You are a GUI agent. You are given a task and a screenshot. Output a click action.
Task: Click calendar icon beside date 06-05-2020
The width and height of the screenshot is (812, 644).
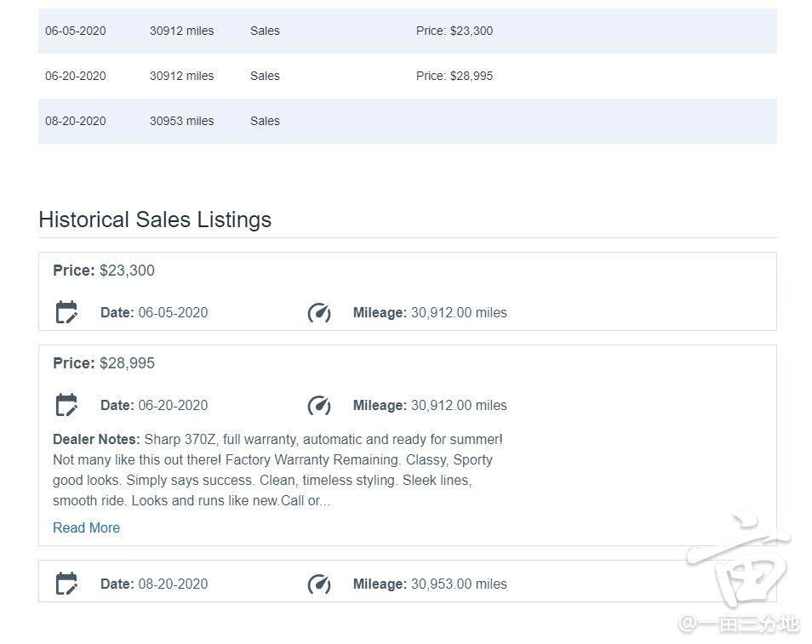point(66,312)
